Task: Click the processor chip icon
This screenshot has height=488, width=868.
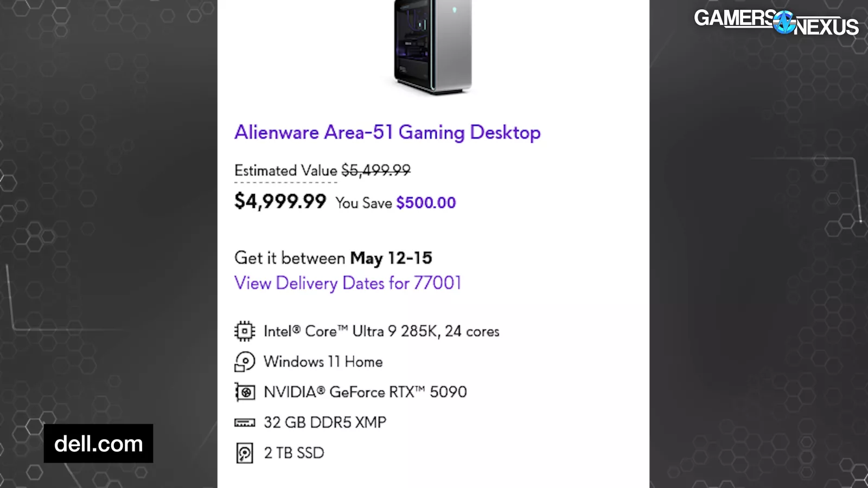Action: point(245,331)
